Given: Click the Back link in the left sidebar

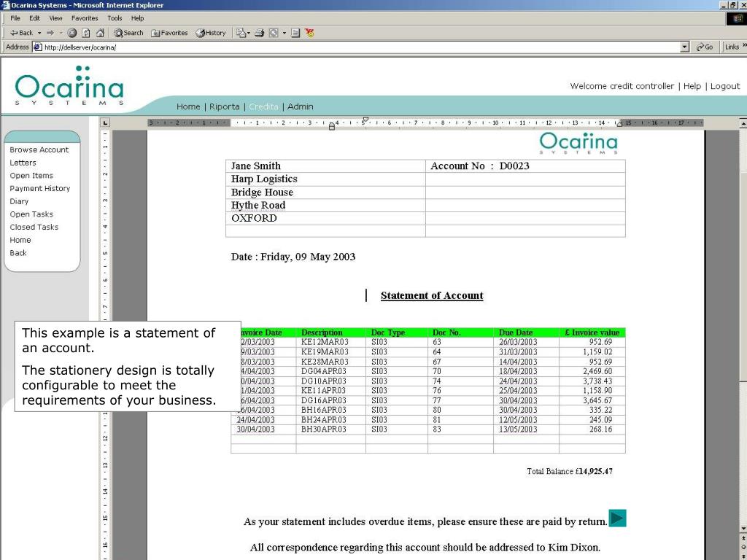Looking at the screenshot, I should 18,252.
